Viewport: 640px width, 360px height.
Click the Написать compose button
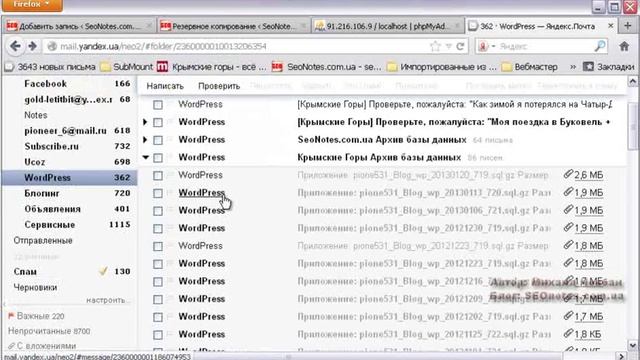pos(165,86)
